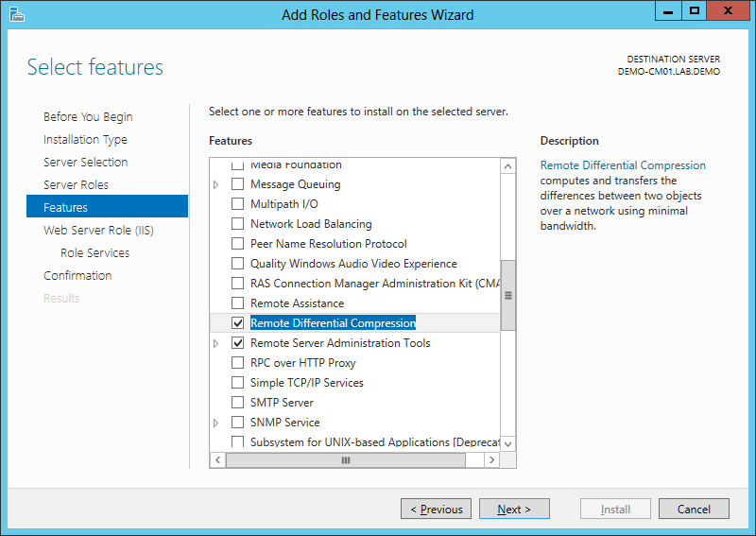The image size is (756, 536).
Task: Click the features list scroll down arrow
Action: (508, 442)
